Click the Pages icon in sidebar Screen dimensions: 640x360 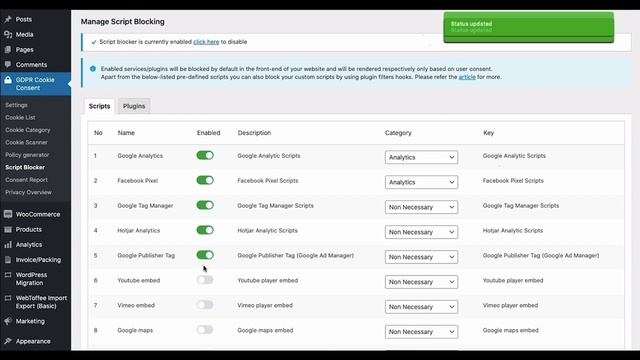coord(8,49)
